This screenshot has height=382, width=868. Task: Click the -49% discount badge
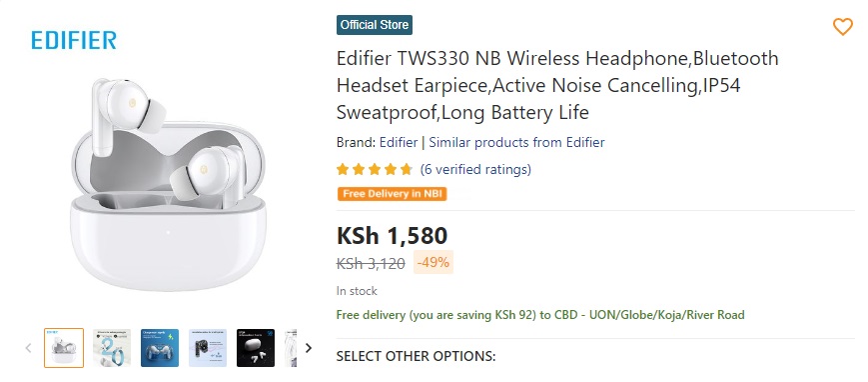click(x=433, y=262)
